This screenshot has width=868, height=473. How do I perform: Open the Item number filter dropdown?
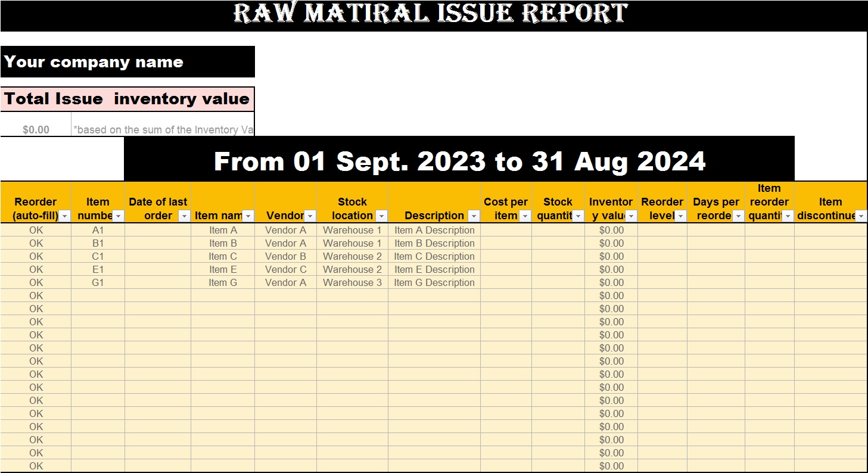click(119, 216)
